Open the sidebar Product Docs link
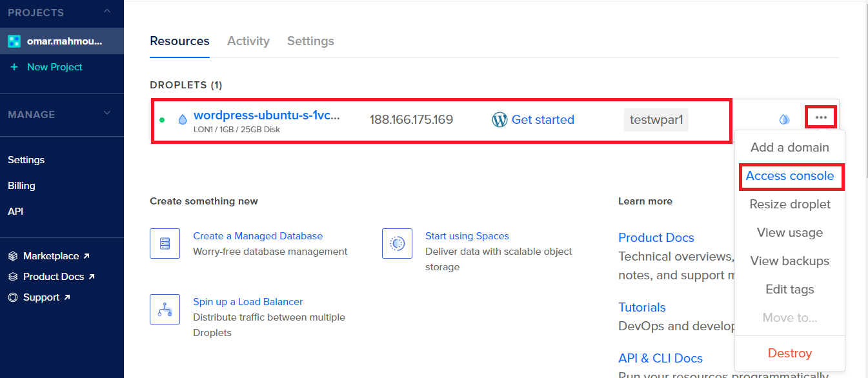 tap(59, 277)
